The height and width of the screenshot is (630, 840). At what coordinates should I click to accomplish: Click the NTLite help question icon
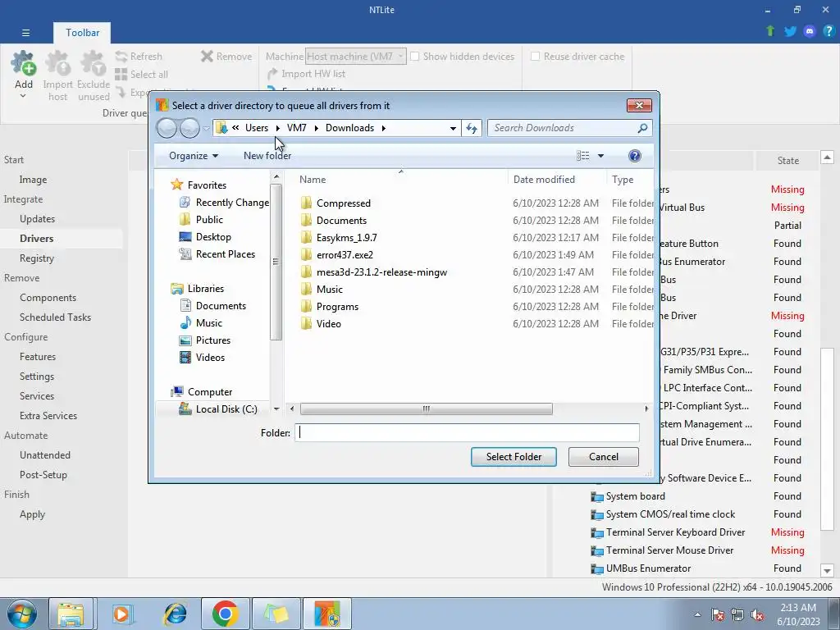pyautogui.click(x=829, y=31)
